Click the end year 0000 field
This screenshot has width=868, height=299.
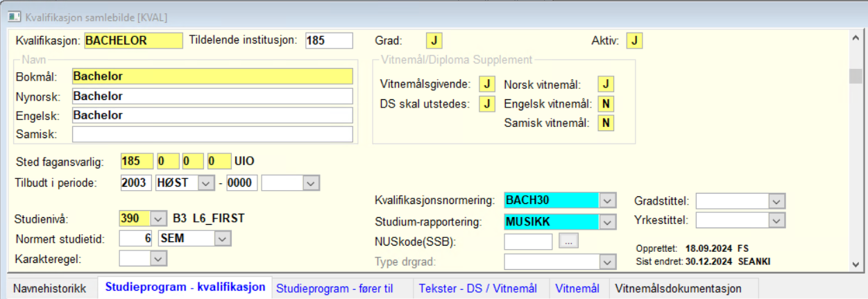pos(242,183)
